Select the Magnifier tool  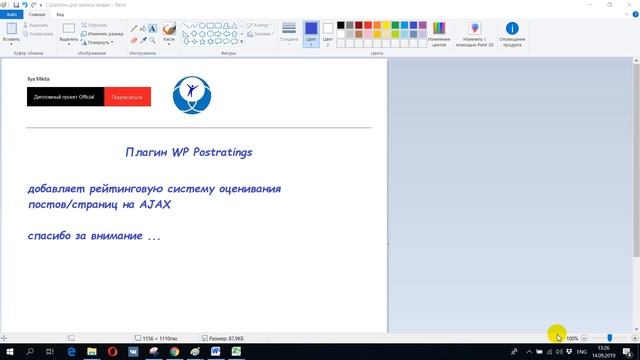pos(152,40)
